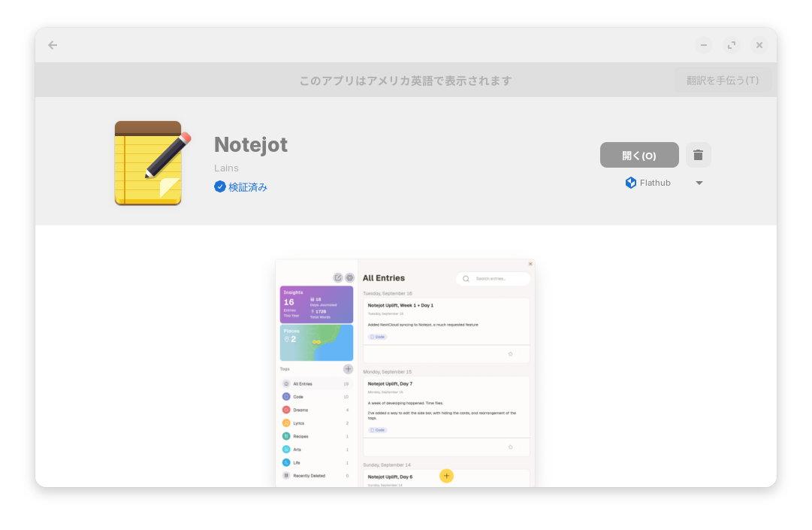812x530 pixels.
Task: Maximize the software window
Action: tap(731, 45)
